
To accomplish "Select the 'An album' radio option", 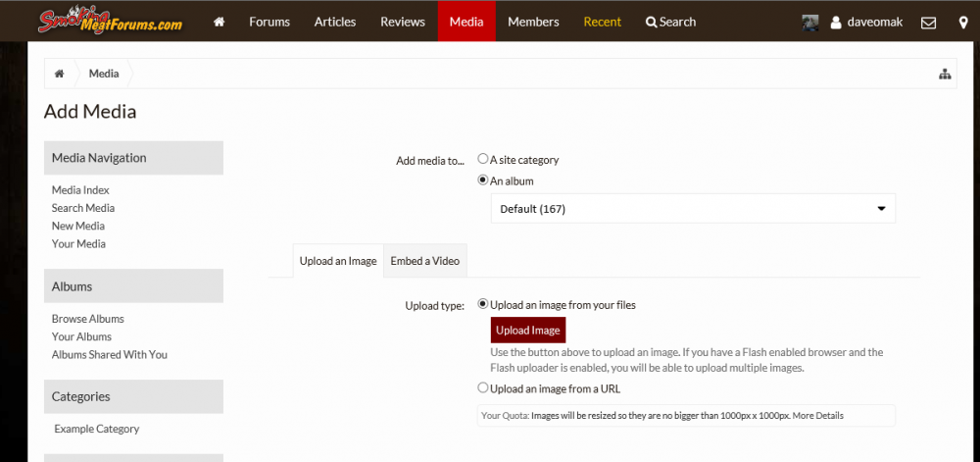I will tap(483, 180).
